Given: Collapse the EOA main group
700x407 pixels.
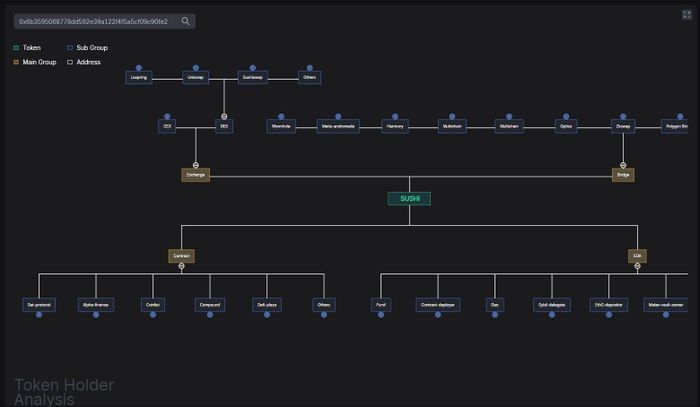Looking at the screenshot, I should [x=638, y=266].
